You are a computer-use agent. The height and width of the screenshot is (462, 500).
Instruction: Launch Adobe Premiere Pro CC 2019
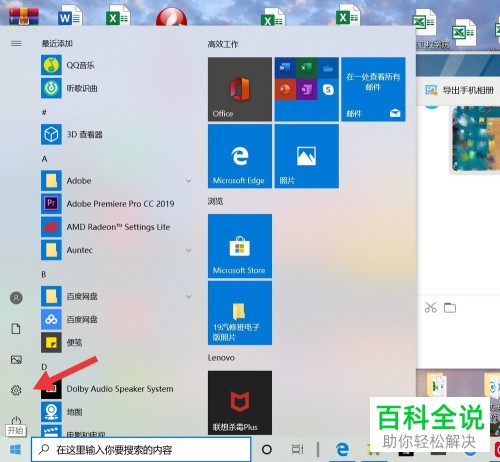tap(117, 203)
